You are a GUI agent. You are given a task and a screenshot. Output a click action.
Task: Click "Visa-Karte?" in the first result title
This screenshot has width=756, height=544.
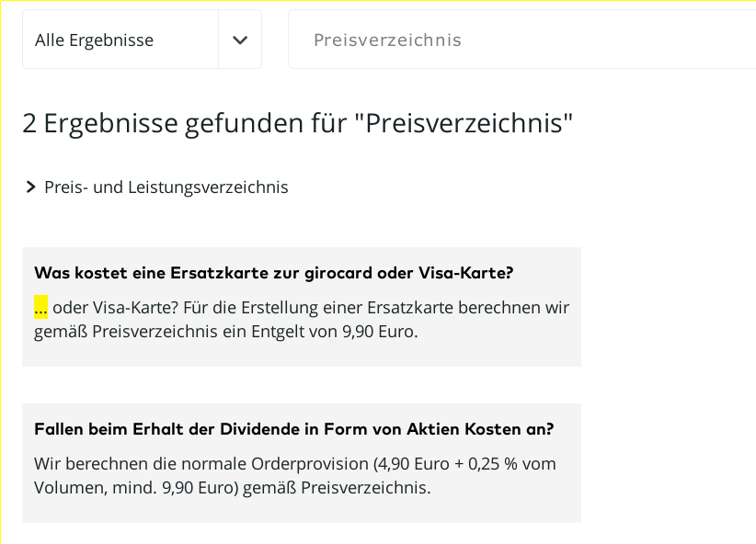tap(465, 273)
